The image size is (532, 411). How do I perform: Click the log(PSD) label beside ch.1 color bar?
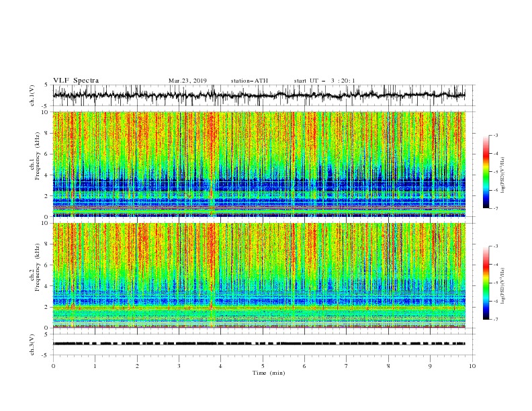(502, 175)
